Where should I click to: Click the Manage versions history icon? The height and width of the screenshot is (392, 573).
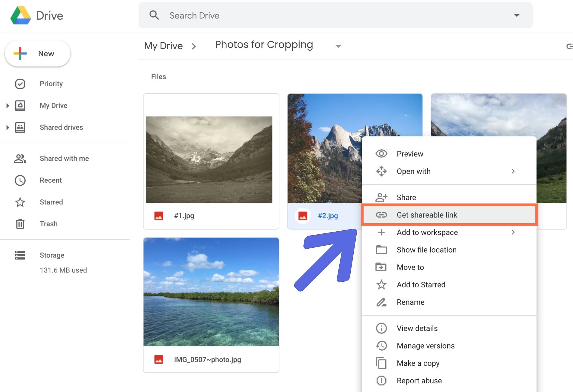click(x=381, y=346)
